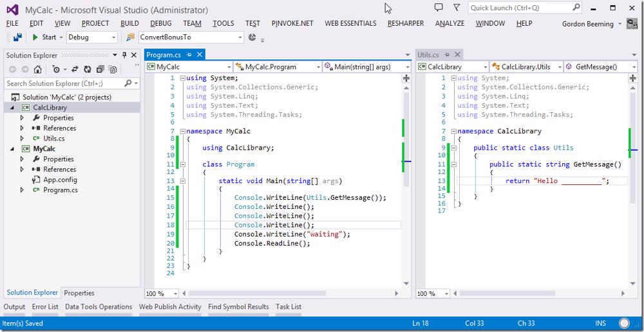
Task: Open the Task List tab
Action: click(289, 306)
